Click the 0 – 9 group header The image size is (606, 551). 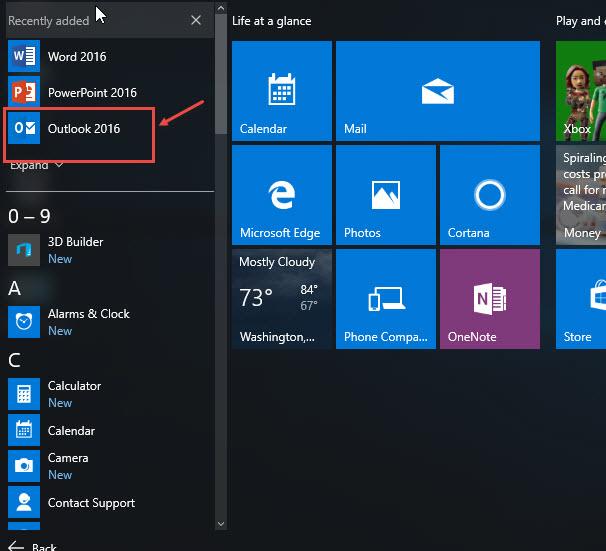(x=29, y=216)
